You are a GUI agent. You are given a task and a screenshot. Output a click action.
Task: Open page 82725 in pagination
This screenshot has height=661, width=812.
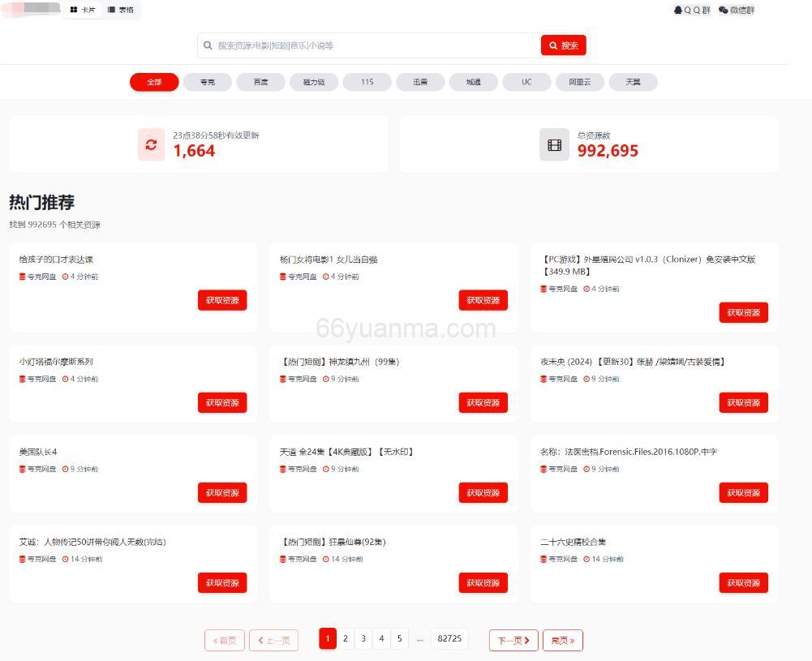point(449,639)
